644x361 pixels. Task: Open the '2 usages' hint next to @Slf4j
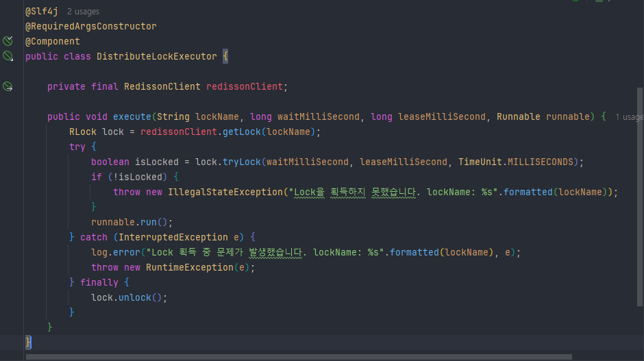pos(83,12)
